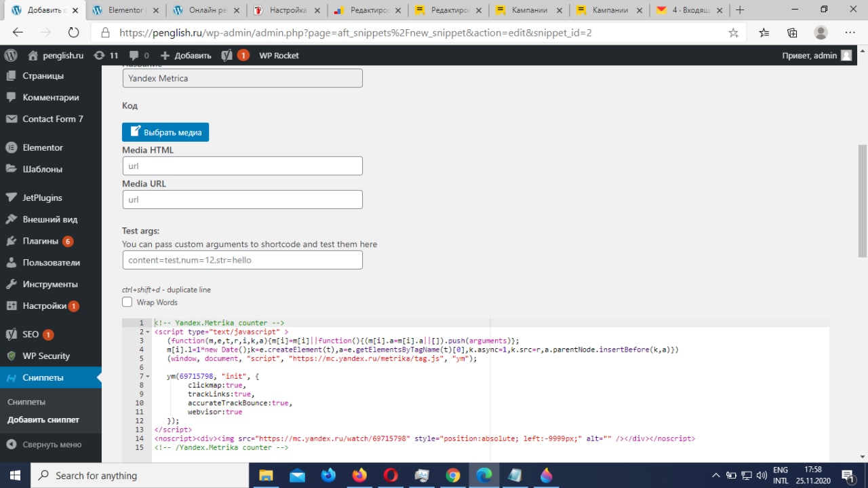Open comments bubble showing 0
Screen dimensions: 868x488
coord(138,56)
